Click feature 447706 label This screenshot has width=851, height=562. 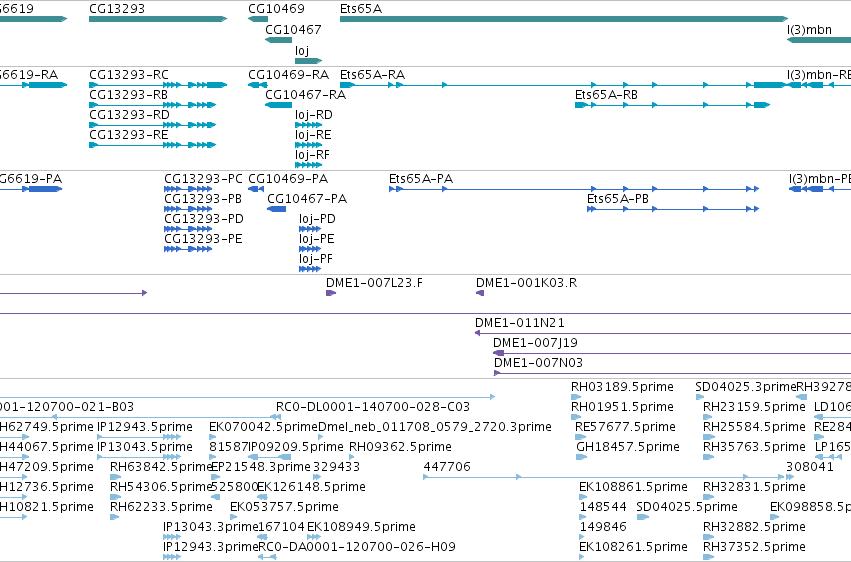tap(447, 467)
